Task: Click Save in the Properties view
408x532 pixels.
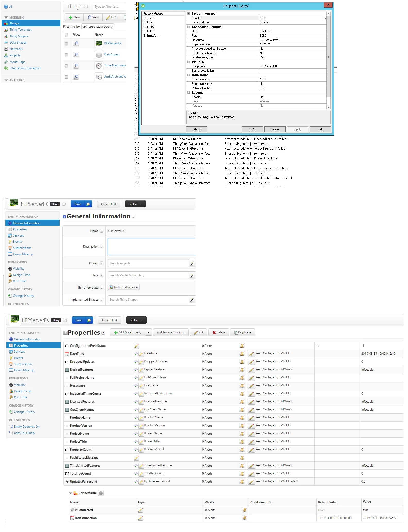Action: point(79,320)
